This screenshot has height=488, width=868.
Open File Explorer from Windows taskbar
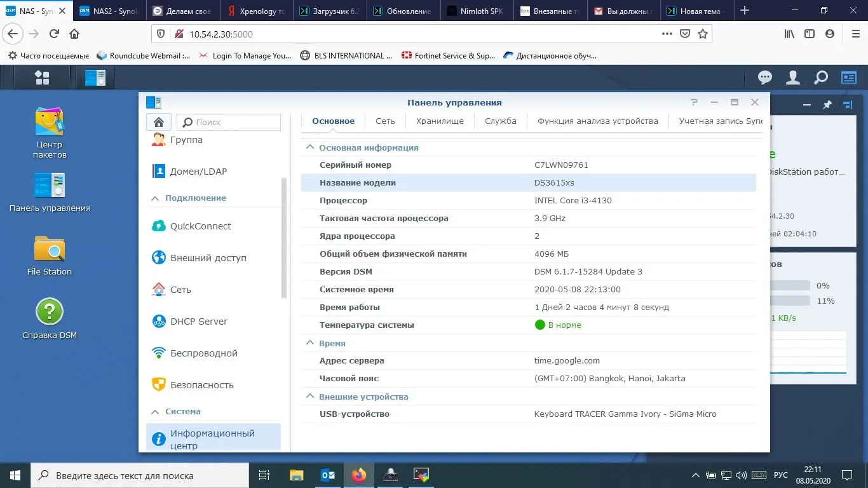point(297,475)
